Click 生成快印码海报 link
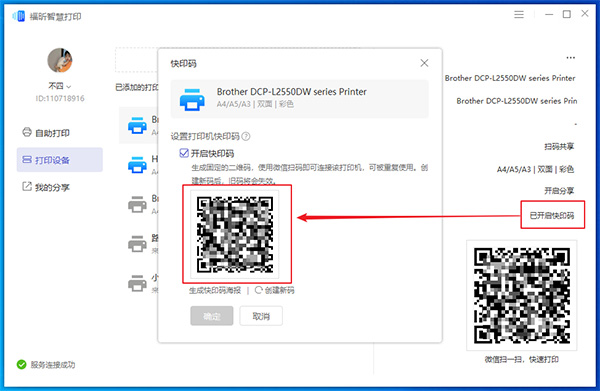This screenshot has height=391, width=600. click(215, 290)
